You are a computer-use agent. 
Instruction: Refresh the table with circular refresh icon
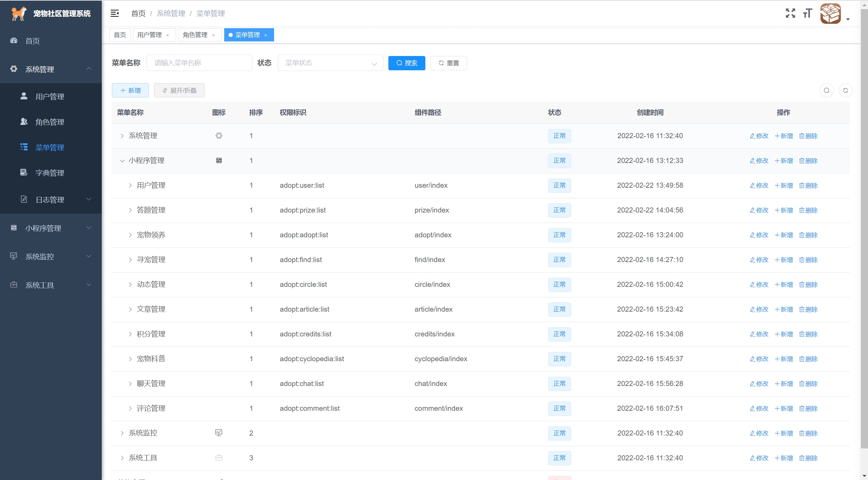(x=846, y=90)
